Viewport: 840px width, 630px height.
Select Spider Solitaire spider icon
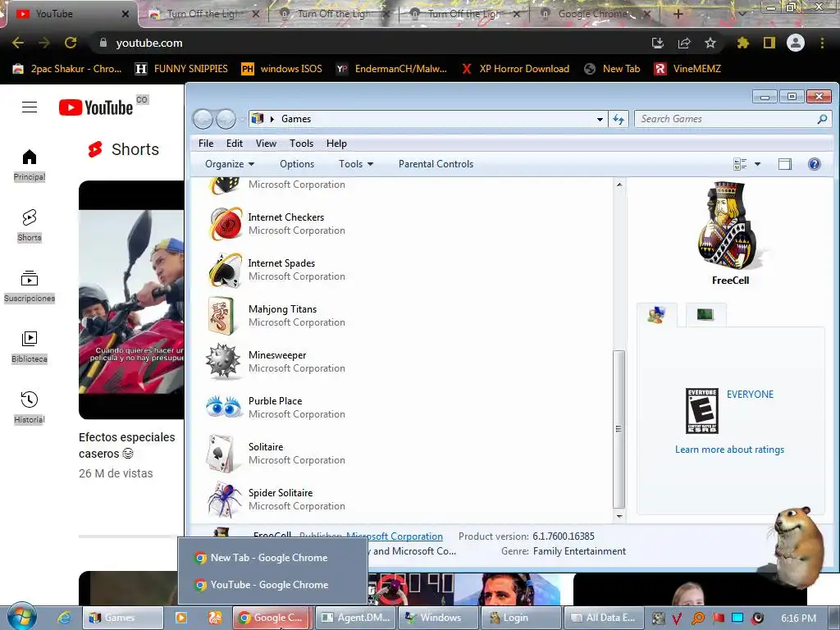[224, 500]
